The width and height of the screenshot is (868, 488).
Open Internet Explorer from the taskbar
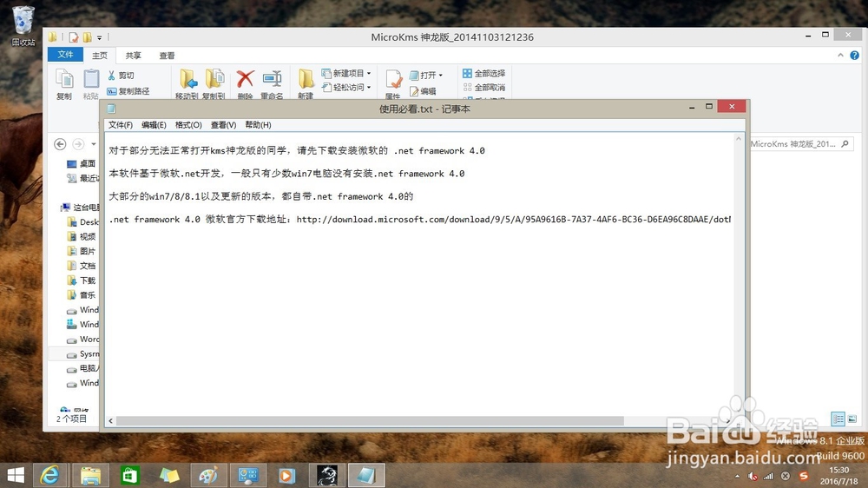(50, 475)
